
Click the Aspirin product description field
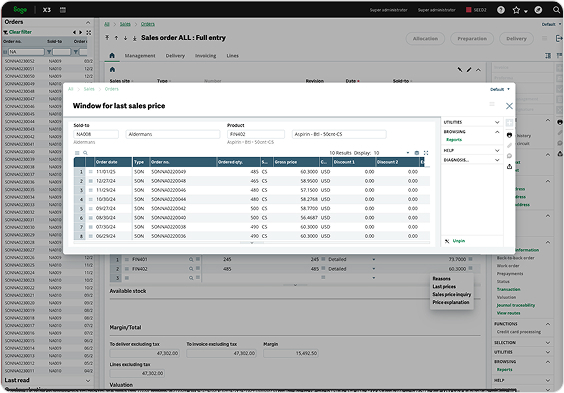pyautogui.click(x=339, y=134)
